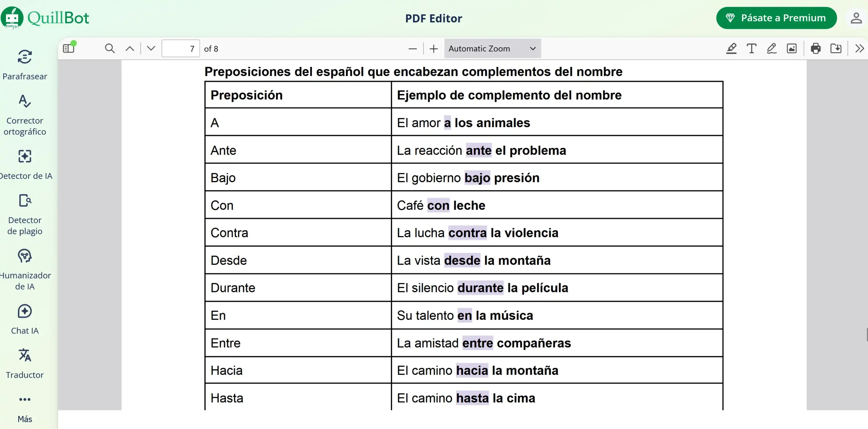Select the draw tool
The image size is (868, 429).
[772, 48]
